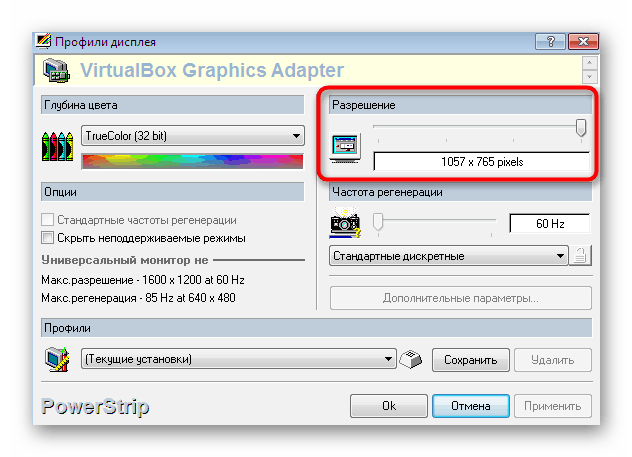Click the resolution slider thumb

(581, 127)
